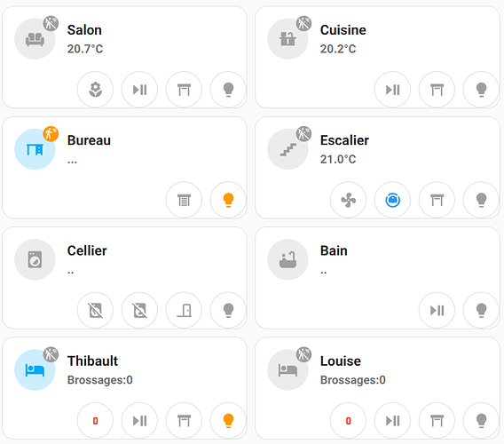Turn off the orange Bureau light bulb

[x=228, y=200]
